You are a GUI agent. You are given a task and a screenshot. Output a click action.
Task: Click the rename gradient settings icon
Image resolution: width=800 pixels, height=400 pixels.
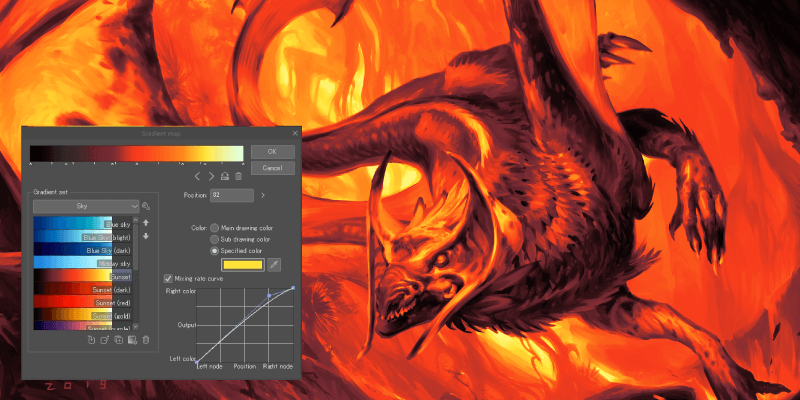pos(132,340)
